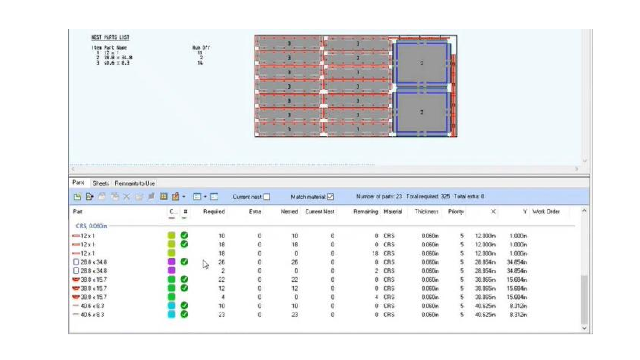Click the nest preview vertical scrollbar down arrow

[x=585, y=161]
